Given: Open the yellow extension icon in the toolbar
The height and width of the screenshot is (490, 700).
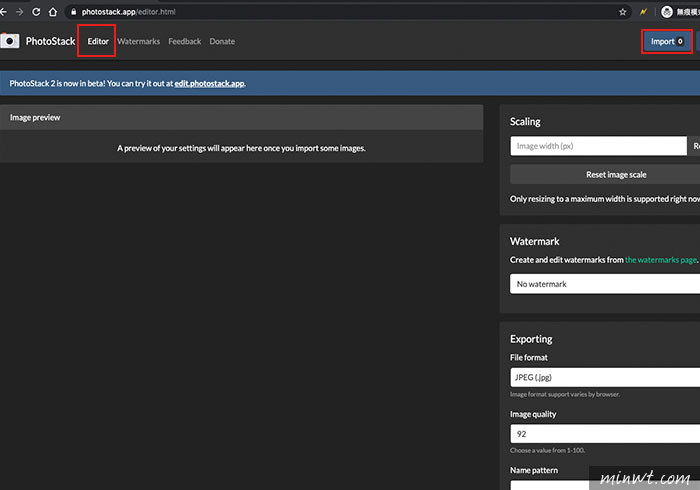Looking at the screenshot, I should [x=643, y=12].
